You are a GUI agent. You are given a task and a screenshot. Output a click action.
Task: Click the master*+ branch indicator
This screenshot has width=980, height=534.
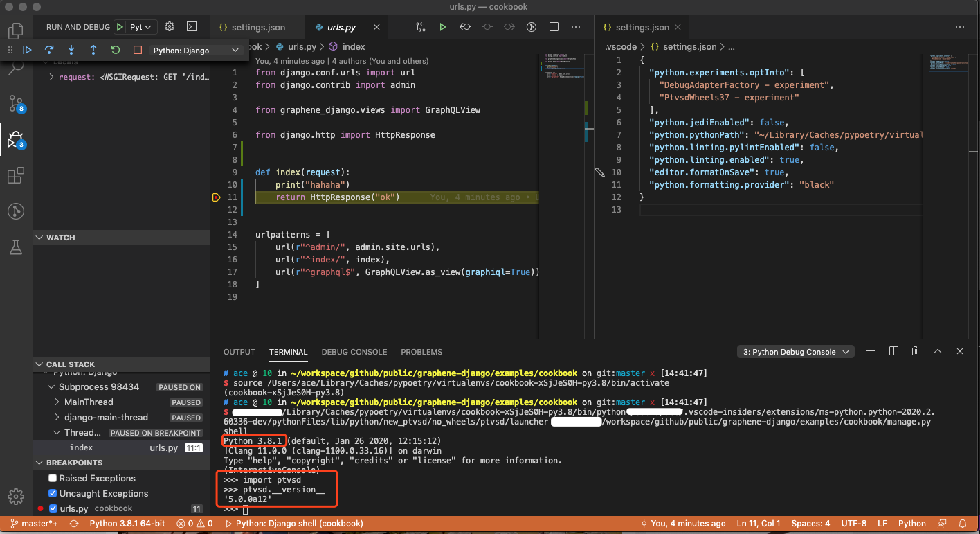33,523
